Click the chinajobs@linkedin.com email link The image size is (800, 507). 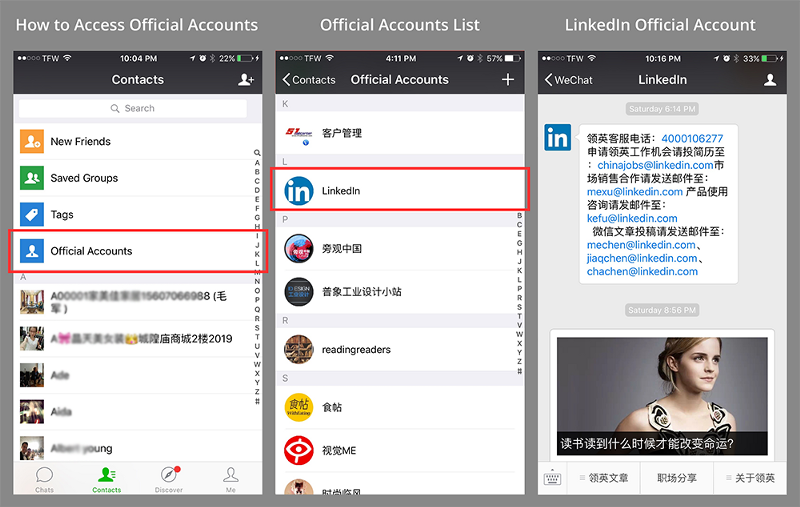pos(655,165)
